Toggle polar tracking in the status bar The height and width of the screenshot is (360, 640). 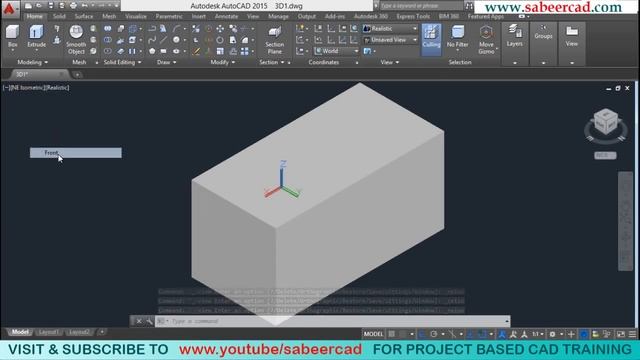coord(433,334)
